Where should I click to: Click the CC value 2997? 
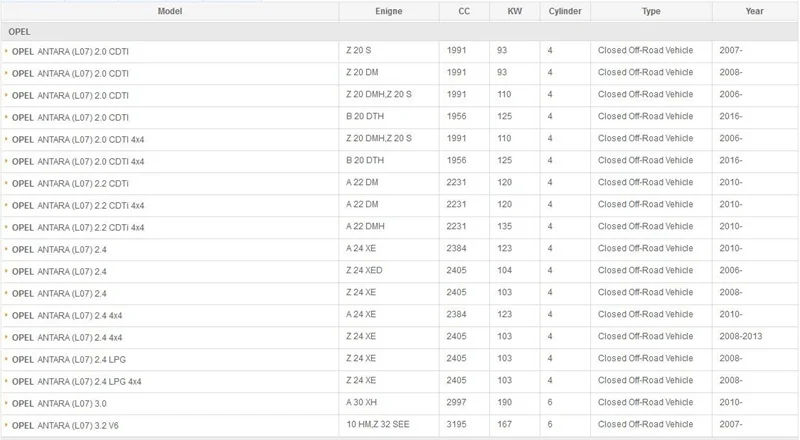click(x=456, y=402)
